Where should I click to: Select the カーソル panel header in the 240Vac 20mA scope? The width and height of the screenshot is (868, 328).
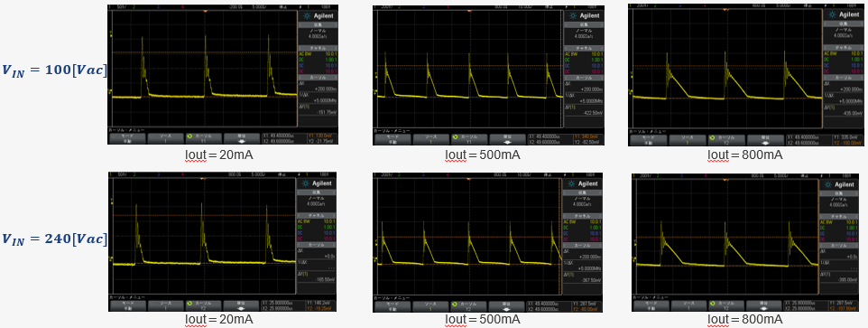317,244
